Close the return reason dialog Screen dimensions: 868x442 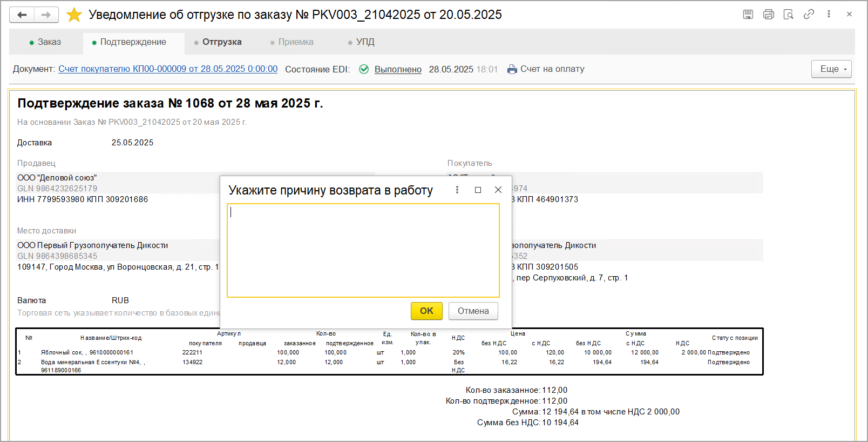pos(498,190)
